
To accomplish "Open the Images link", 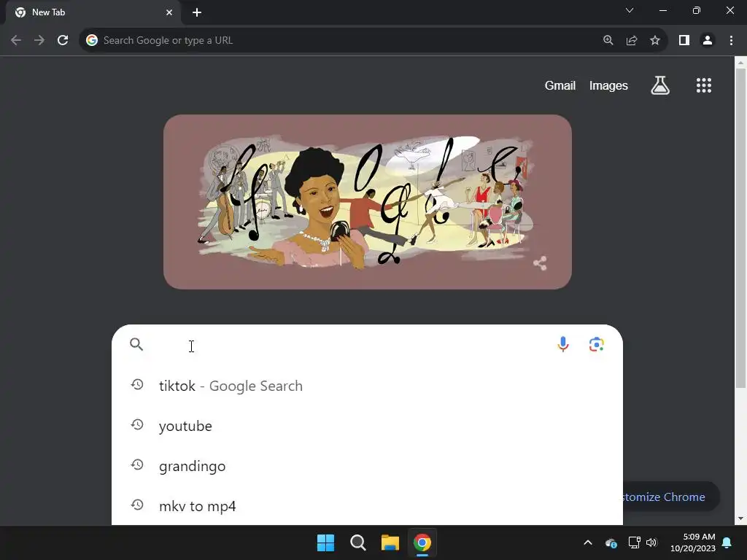I will (x=608, y=86).
